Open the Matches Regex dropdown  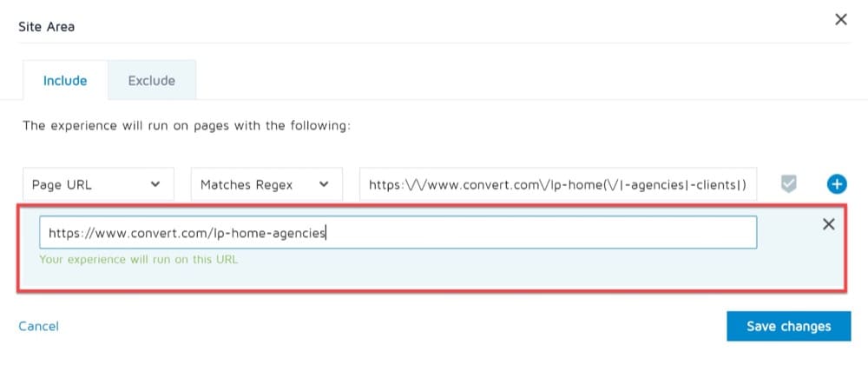pyautogui.click(x=266, y=184)
